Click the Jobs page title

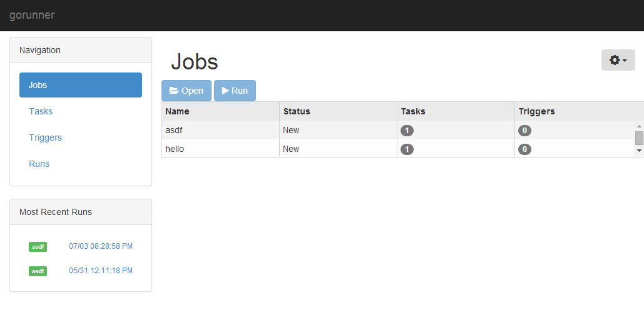tap(194, 61)
